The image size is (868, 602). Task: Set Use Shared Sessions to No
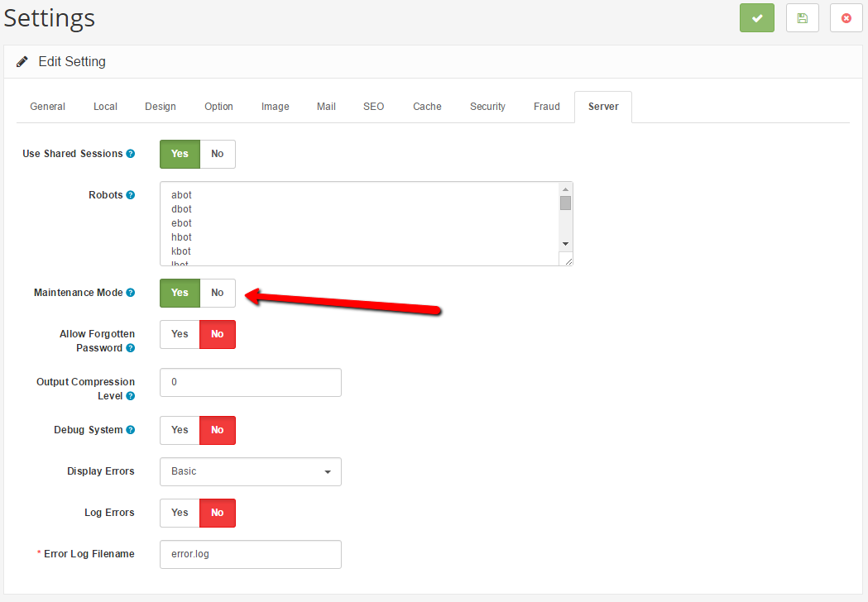pyautogui.click(x=218, y=154)
